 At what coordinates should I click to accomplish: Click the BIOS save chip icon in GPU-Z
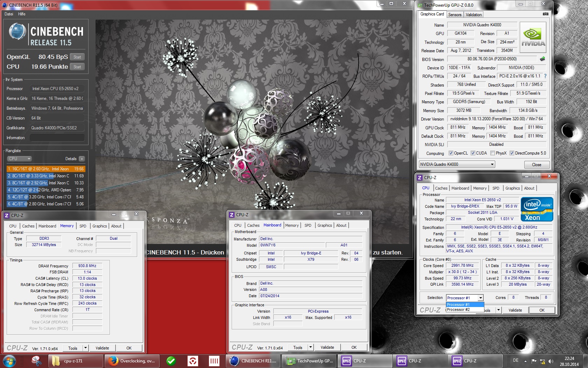pyautogui.click(x=542, y=59)
